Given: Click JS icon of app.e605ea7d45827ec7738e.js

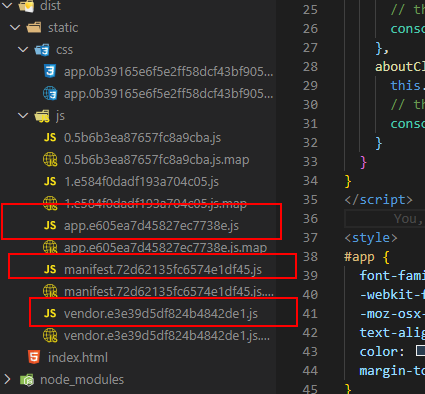Looking at the screenshot, I should (50, 225).
